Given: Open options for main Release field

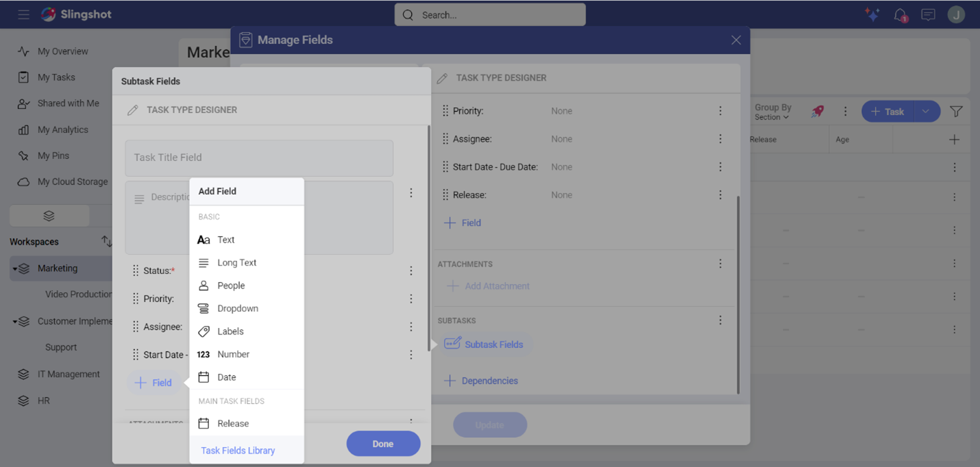Looking at the screenshot, I should (720, 195).
